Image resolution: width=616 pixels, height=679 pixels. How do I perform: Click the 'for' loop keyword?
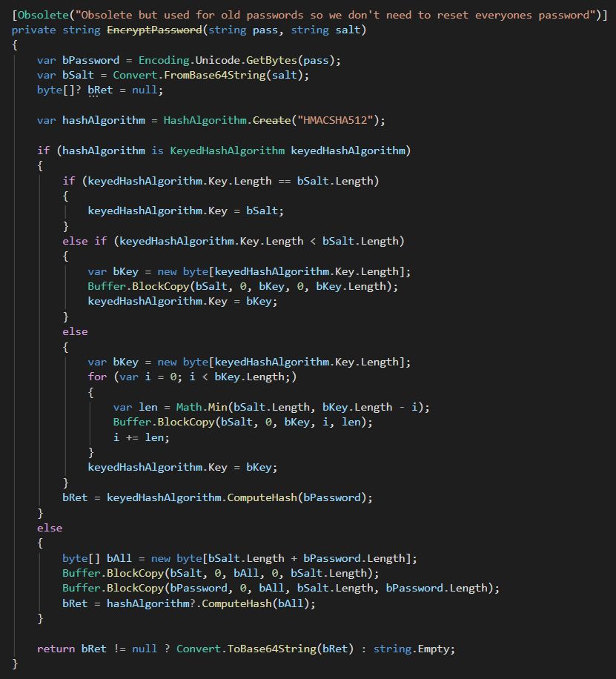(97, 377)
